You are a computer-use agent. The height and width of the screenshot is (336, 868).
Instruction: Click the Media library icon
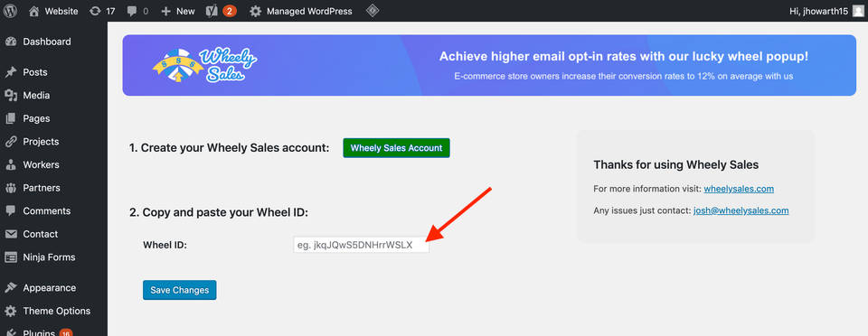11,96
